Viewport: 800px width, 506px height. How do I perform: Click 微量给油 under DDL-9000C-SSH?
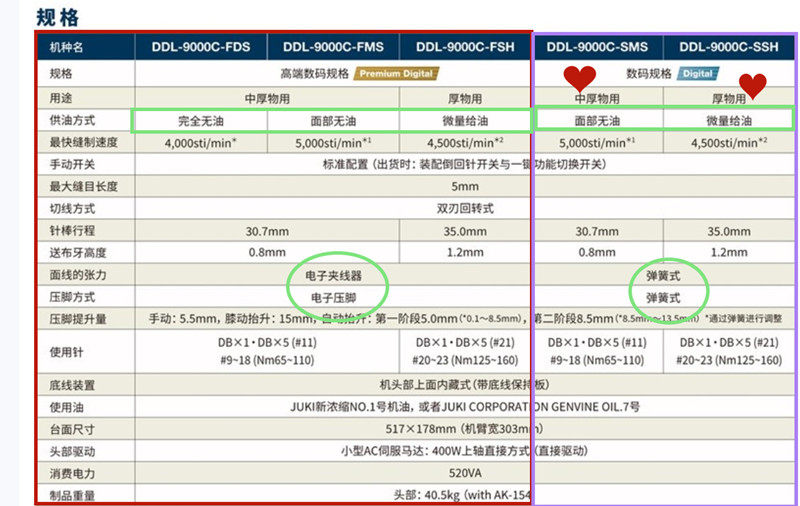[x=729, y=121]
